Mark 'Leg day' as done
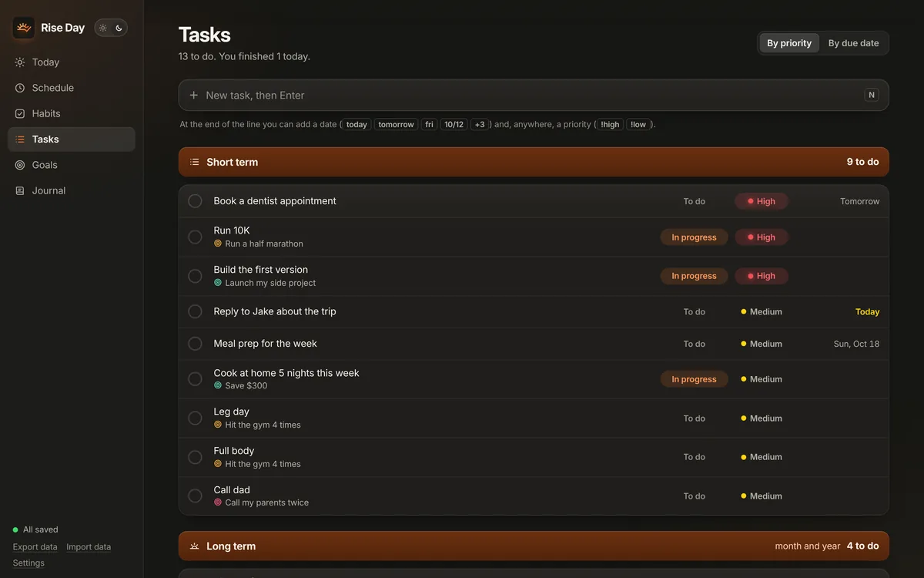The image size is (924, 578). coord(195,418)
